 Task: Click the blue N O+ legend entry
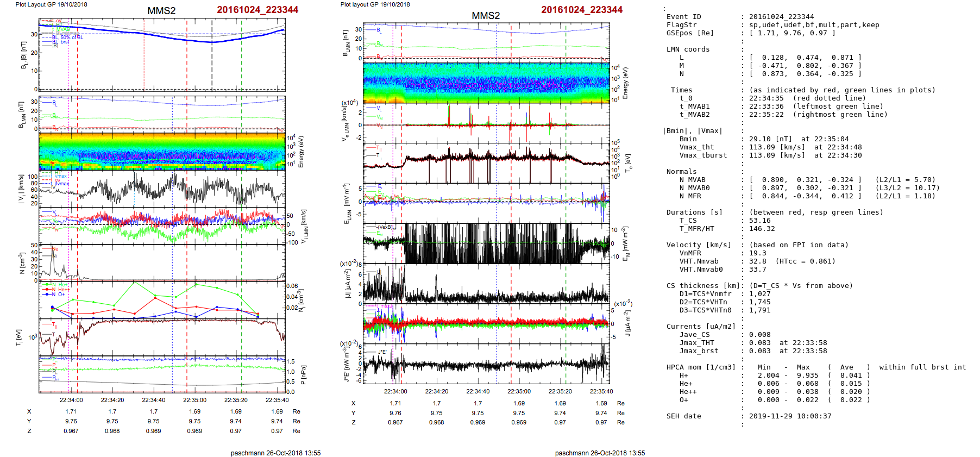click(x=56, y=294)
